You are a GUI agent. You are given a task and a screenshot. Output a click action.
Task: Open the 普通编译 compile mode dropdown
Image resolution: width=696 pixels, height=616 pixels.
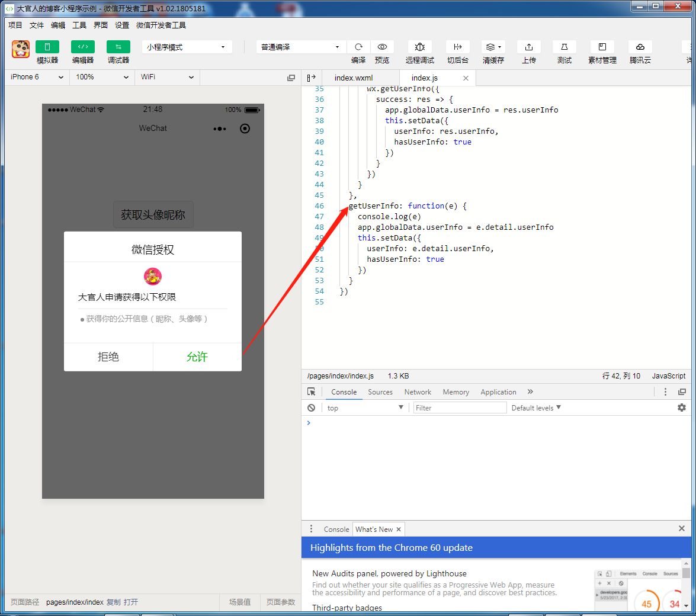click(x=300, y=47)
